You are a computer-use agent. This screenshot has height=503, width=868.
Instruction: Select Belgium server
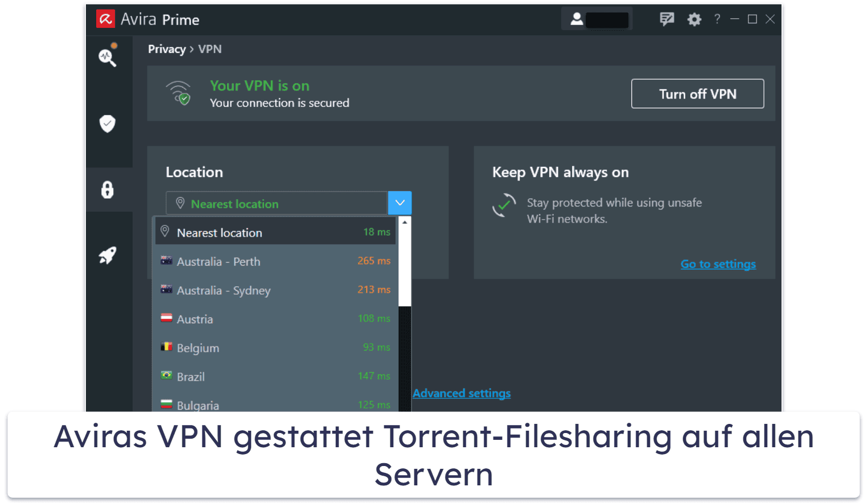(x=275, y=348)
